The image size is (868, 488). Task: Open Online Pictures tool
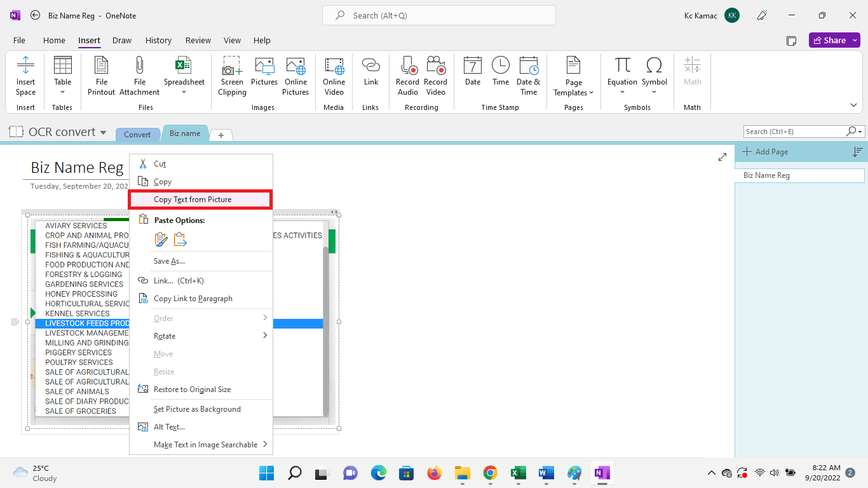point(295,67)
